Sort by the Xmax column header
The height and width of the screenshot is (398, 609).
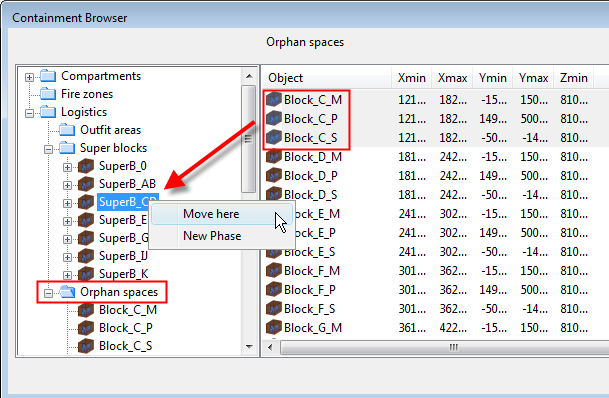coord(452,78)
